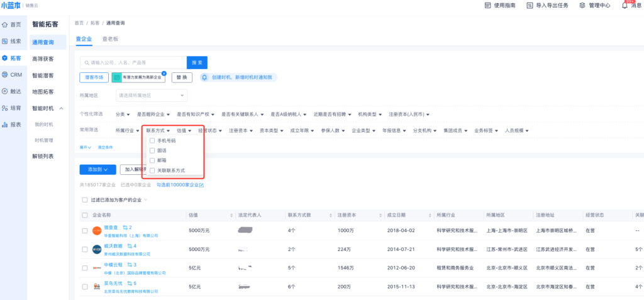Click the 消息 notification bell icon

click(x=624, y=6)
